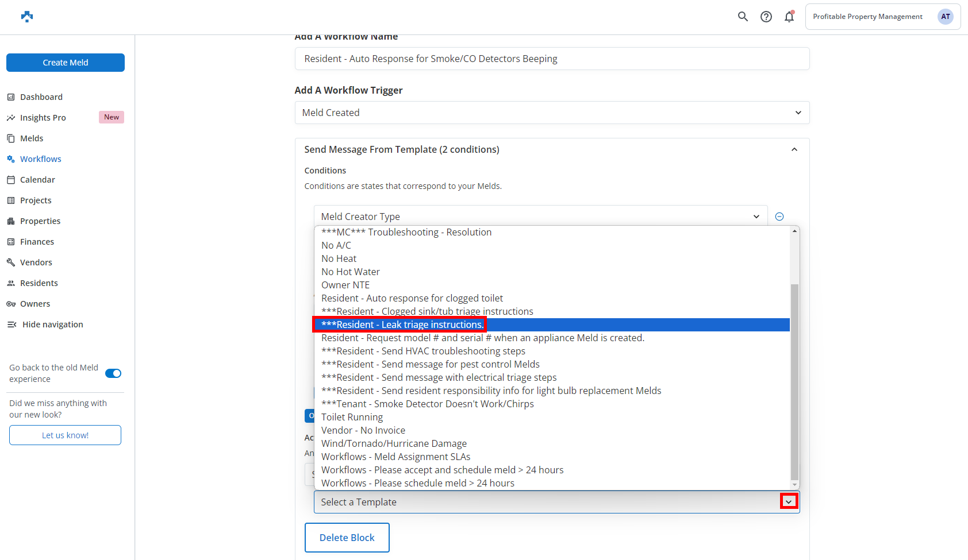This screenshot has height=560, width=968.
Task: Remove condition with the minus circle icon
Action: click(779, 217)
